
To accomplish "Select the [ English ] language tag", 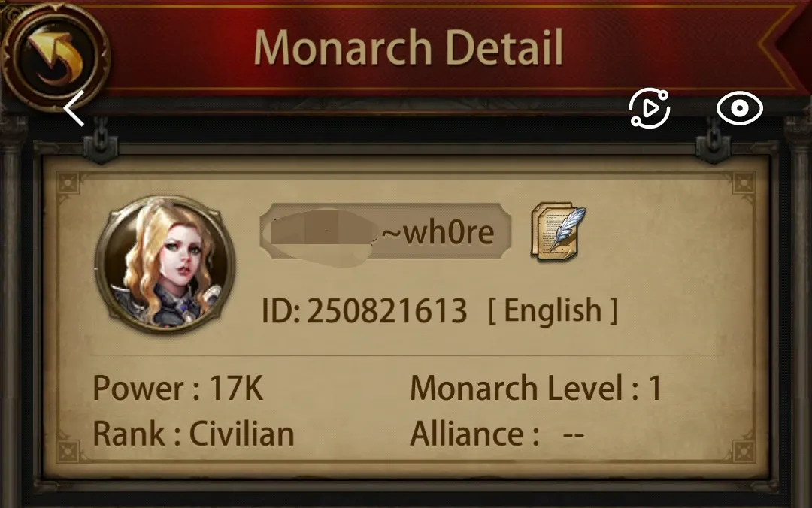I will pos(553,310).
